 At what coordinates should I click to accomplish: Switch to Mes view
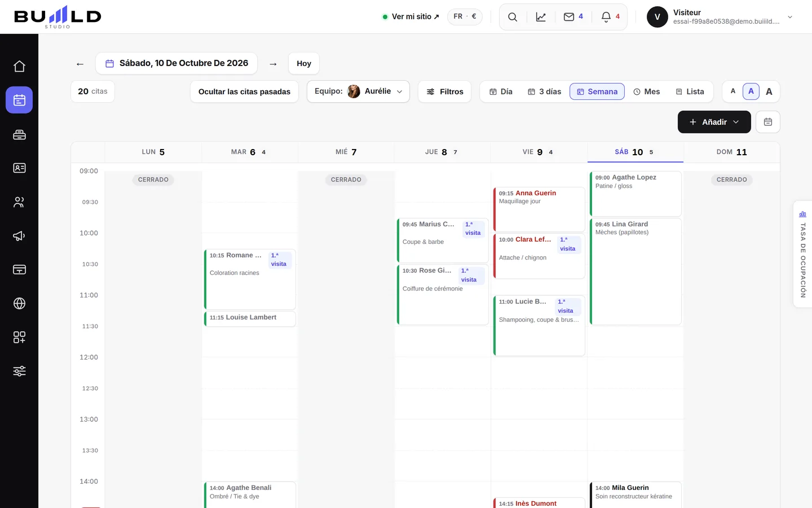pyautogui.click(x=646, y=91)
